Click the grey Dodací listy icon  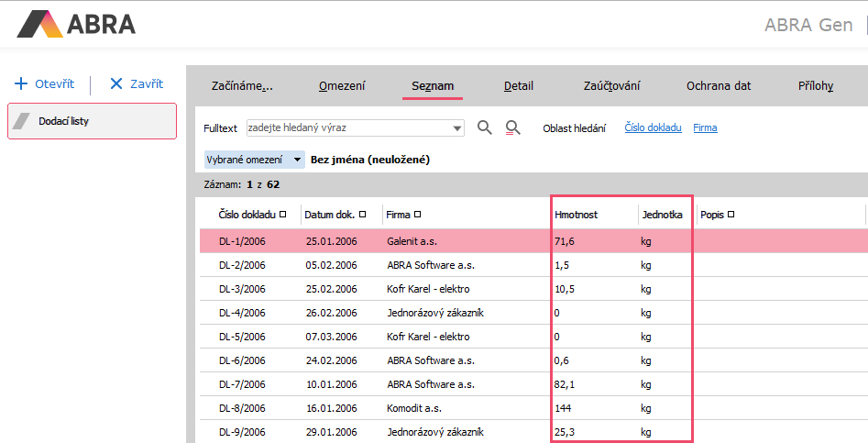(22, 121)
